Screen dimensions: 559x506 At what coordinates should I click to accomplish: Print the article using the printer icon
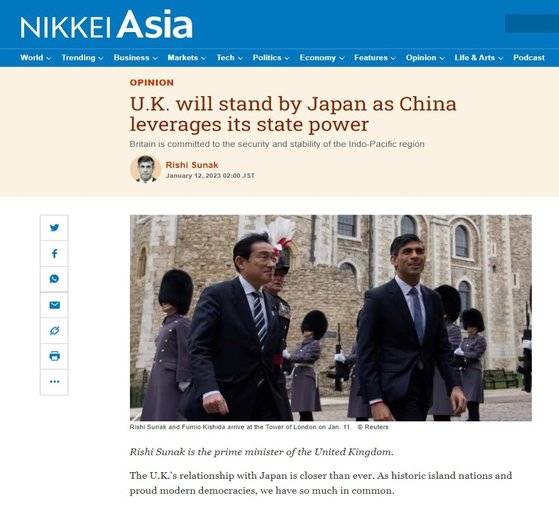[x=54, y=356]
